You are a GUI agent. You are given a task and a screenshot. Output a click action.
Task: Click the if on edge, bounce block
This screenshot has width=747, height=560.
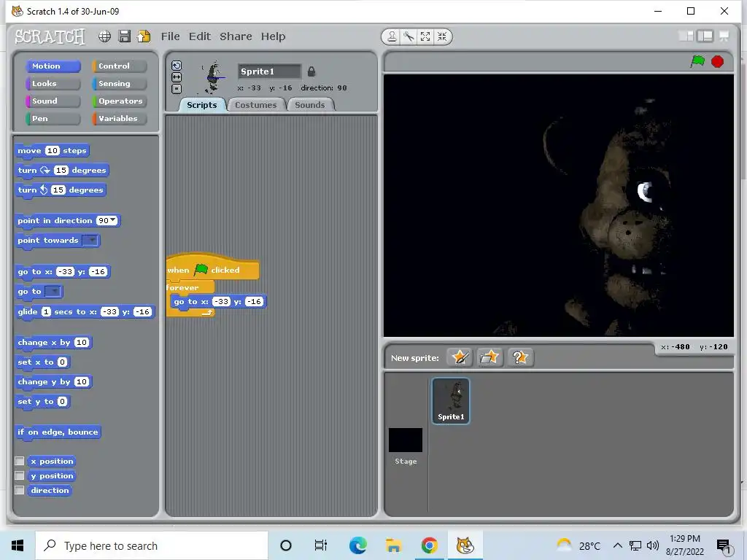coord(58,432)
